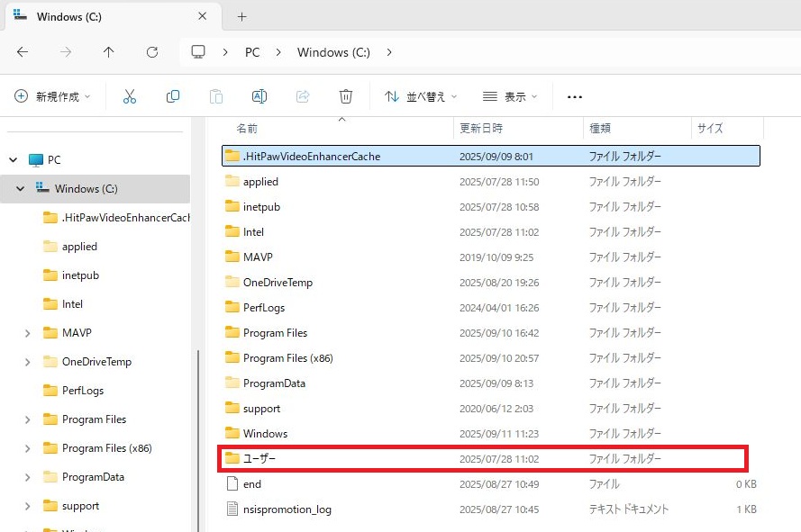This screenshot has height=532, width=801.
Task: Open the 新規作成 dropdown menu
Action: click(53, 96)
